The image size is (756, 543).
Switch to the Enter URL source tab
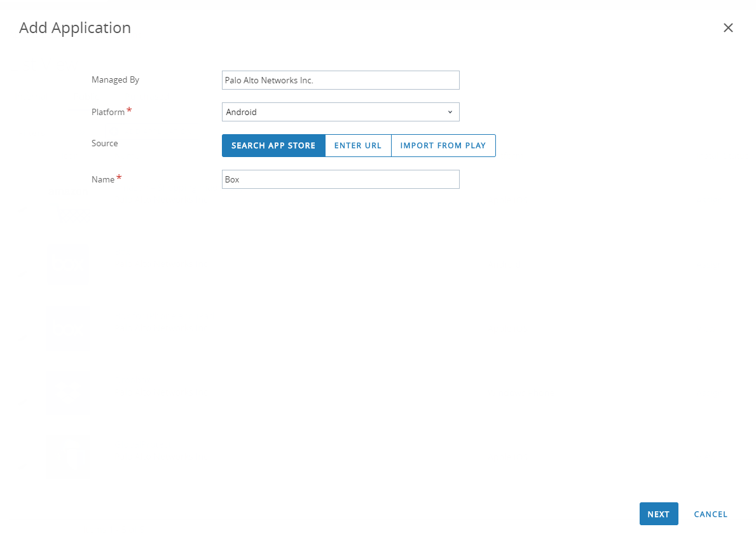[x=358, y=146]
